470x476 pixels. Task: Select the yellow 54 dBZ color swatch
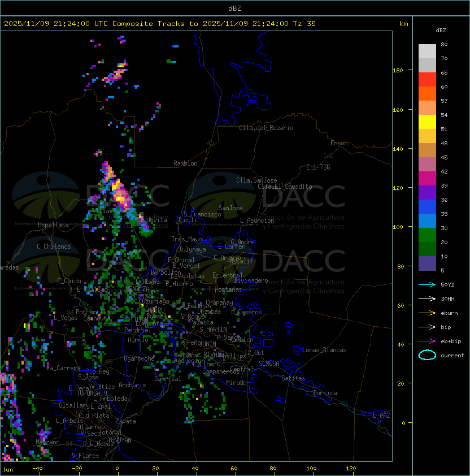click(x=427, y=122)
